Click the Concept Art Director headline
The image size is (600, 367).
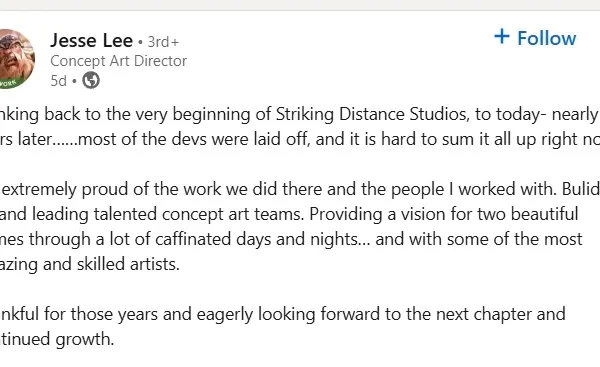[119, 61]
